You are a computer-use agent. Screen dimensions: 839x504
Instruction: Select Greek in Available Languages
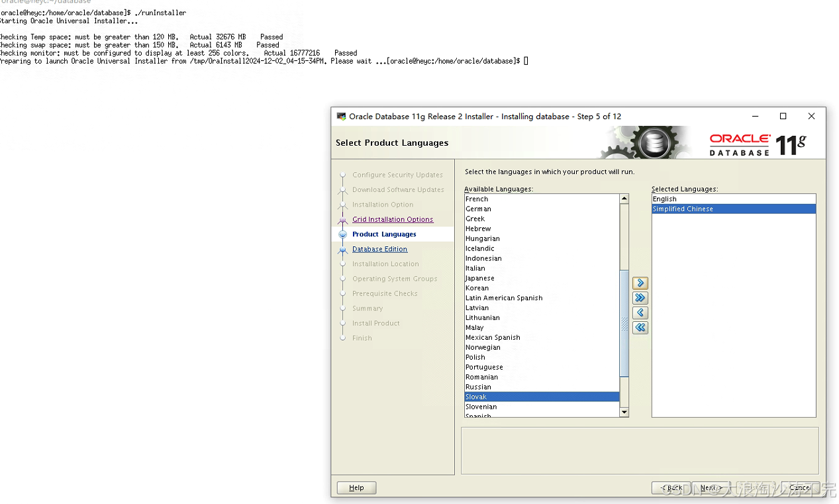[x=542, y=219]
